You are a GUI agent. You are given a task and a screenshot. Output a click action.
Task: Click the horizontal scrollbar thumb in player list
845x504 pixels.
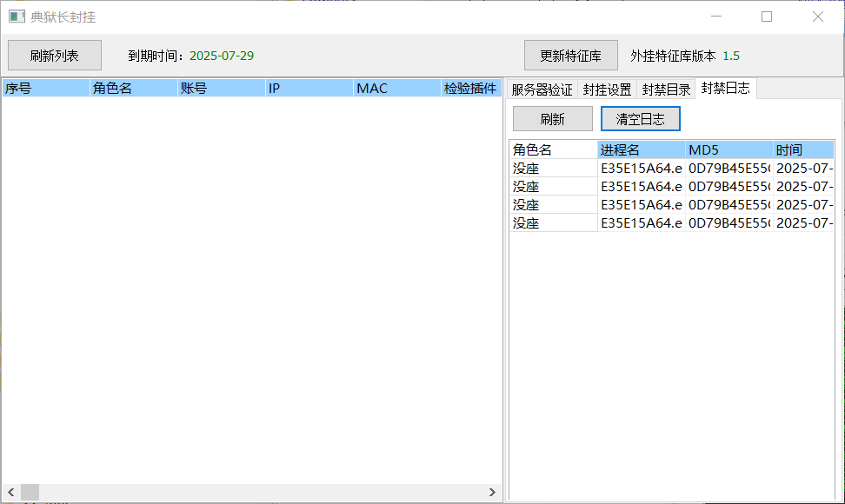tap(30, 492)
